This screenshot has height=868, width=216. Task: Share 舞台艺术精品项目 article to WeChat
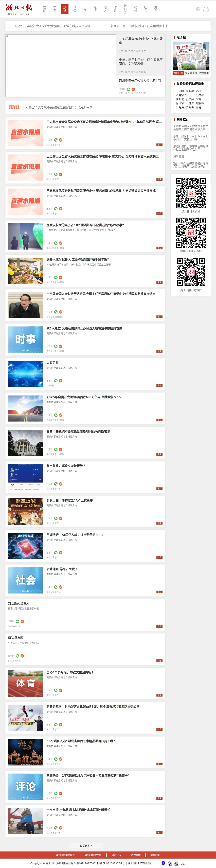[56, 759]
